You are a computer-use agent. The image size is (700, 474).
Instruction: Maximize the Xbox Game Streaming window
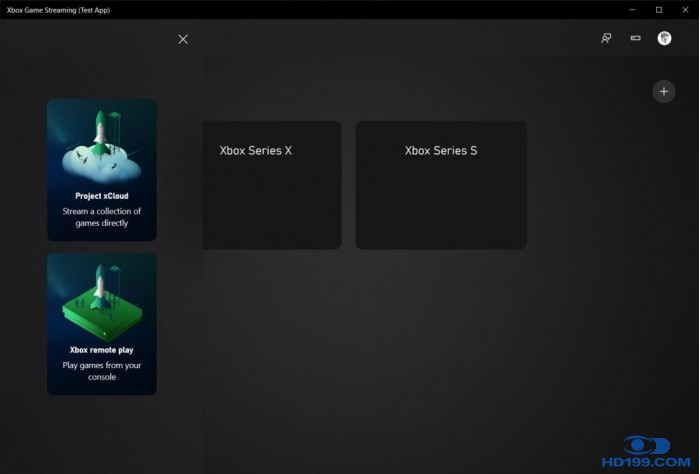pos(659,10)
